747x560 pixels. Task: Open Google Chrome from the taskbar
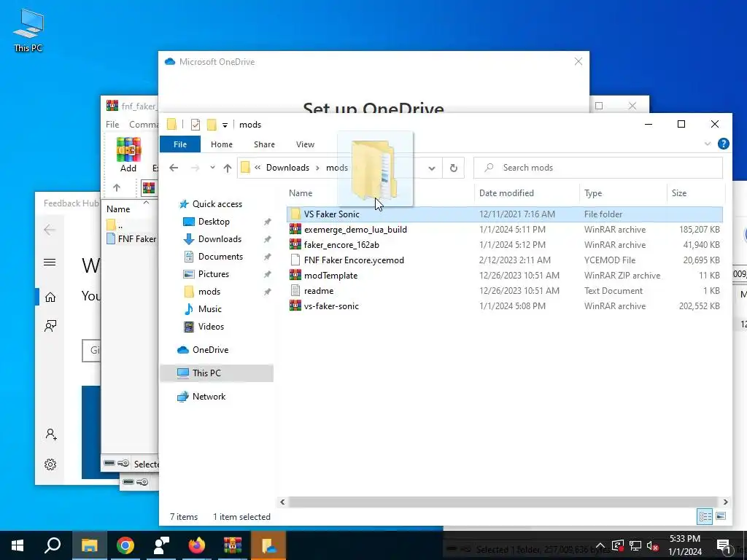(125, 545)
